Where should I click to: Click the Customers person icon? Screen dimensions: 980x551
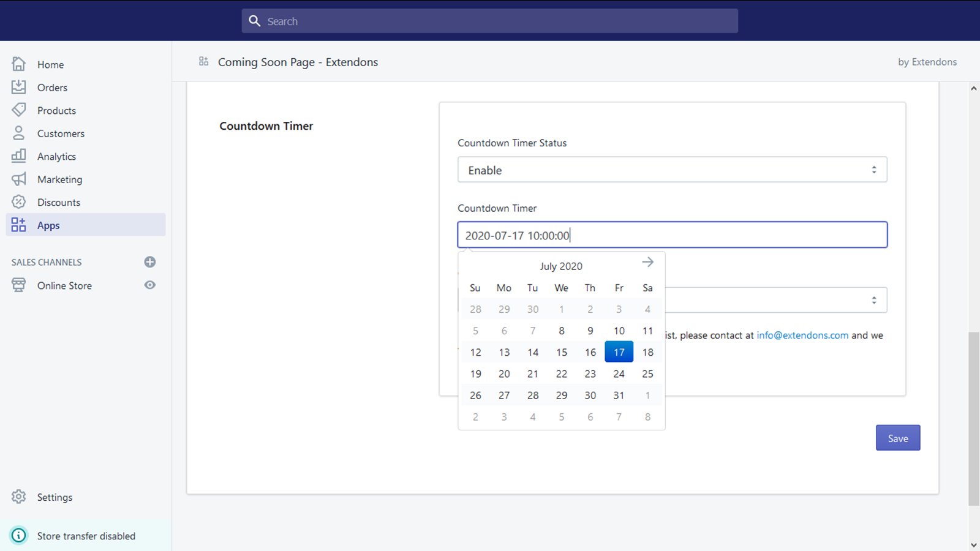[x=19, y=133]
